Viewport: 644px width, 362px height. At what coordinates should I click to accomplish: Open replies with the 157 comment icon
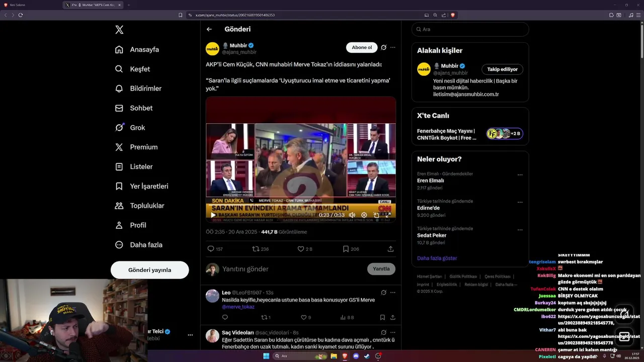point(215,249)
